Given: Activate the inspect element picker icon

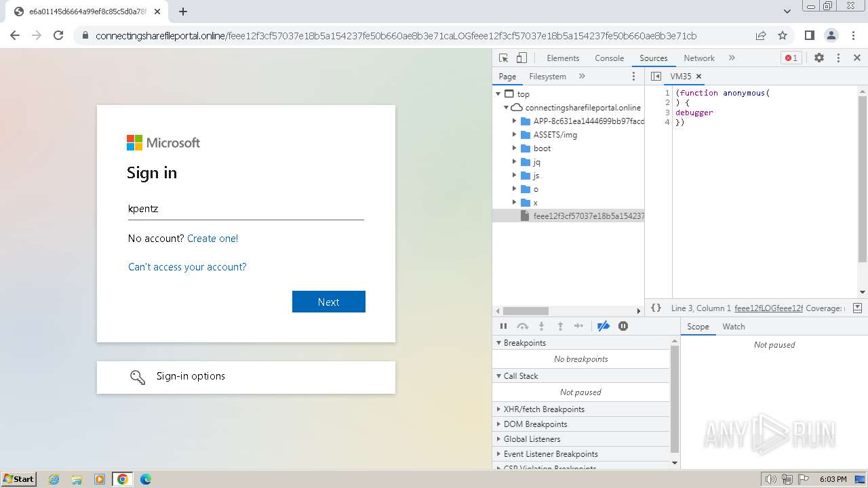Looking at the screenshot, I should [503, 58].
